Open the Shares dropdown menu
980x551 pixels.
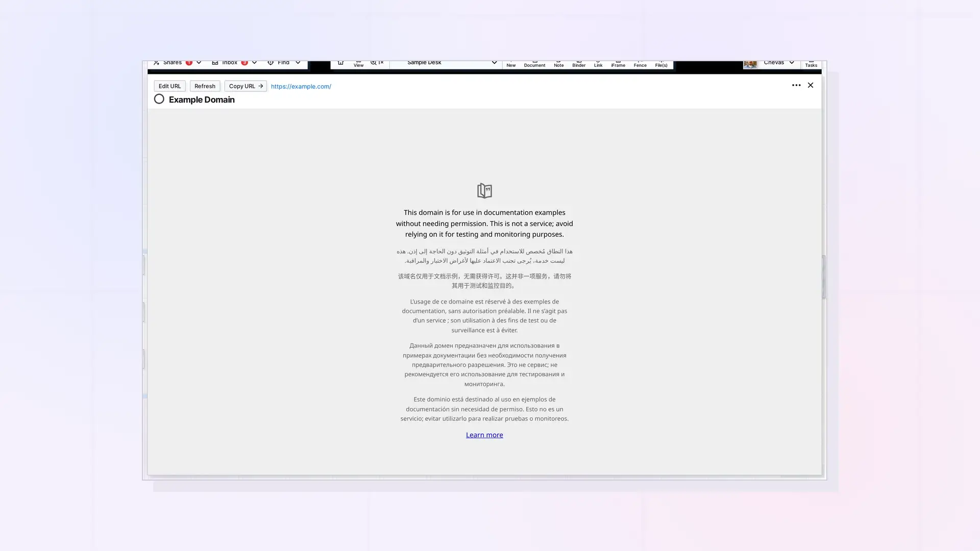pos(177,63)
